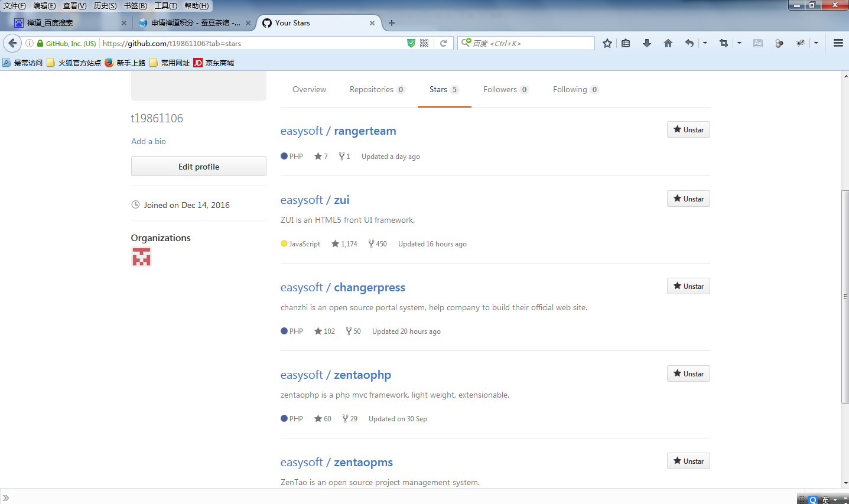
Task: Open the easysoft / zentaopms repository link
Action: [x=337, y=462]
